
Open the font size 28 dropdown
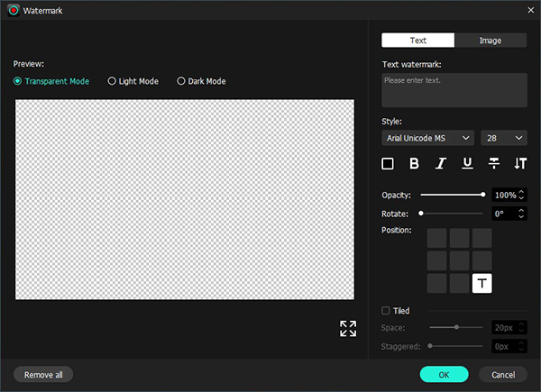[504, 138]
